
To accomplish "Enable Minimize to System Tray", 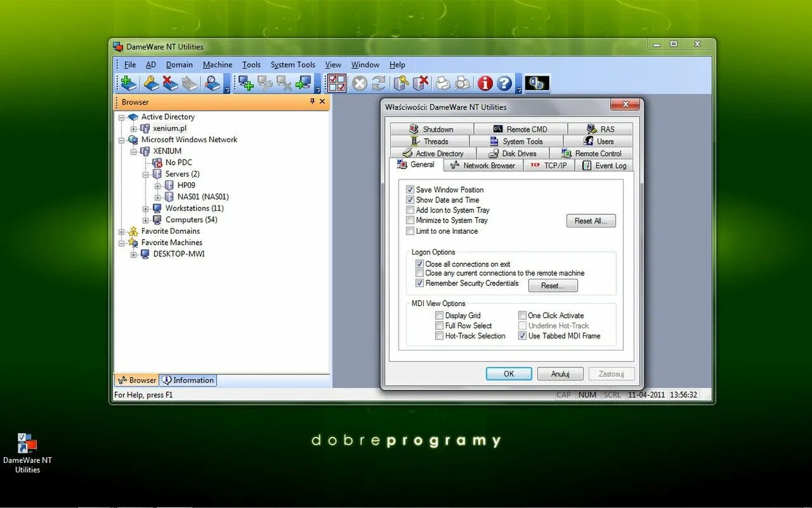I will (x=410, y=220).
